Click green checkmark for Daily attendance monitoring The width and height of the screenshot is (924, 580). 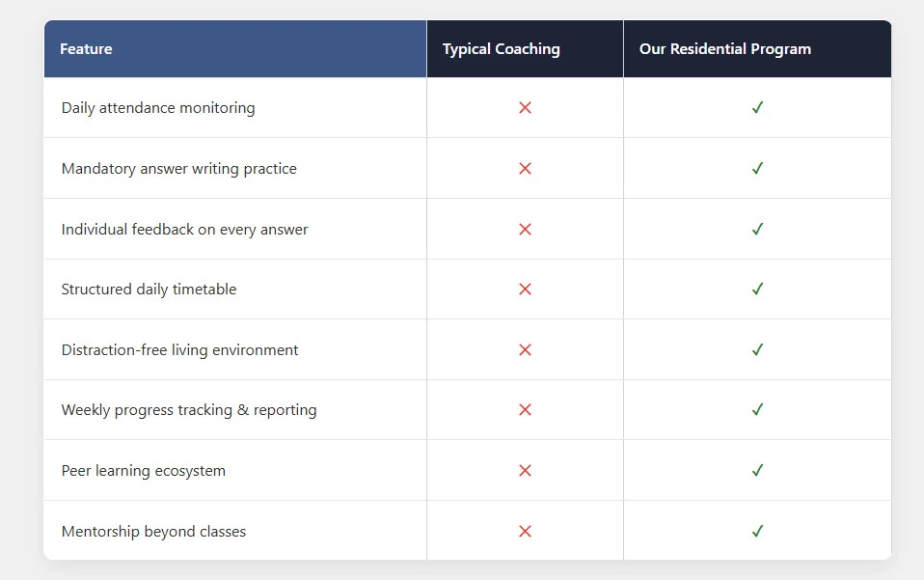[757, 108]
